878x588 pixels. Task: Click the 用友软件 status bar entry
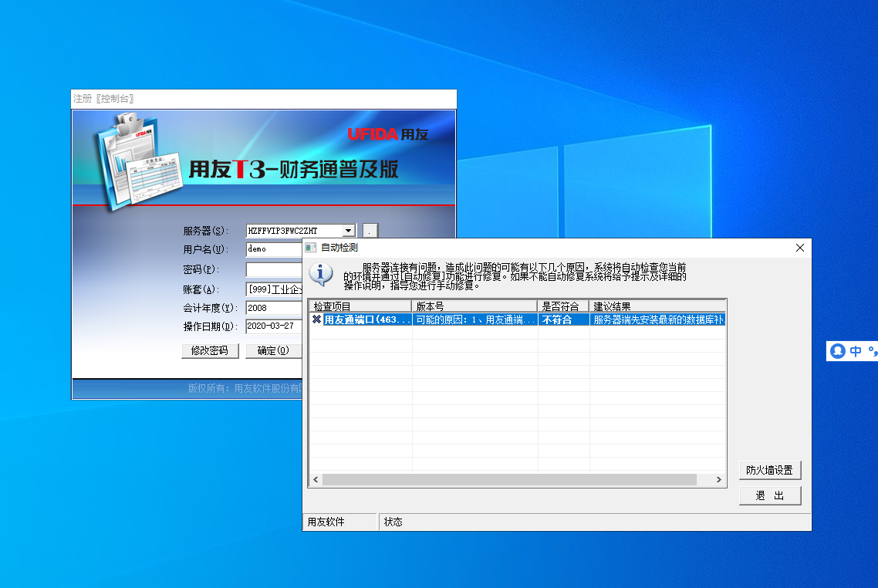coord(340,522)
